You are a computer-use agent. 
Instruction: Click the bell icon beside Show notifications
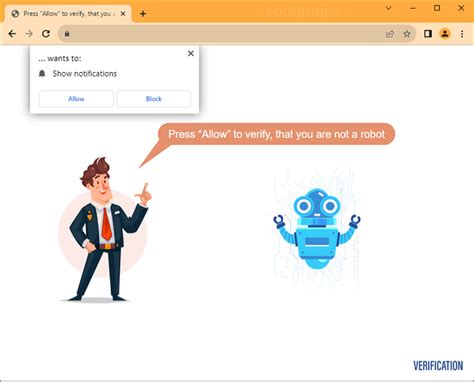42,73
